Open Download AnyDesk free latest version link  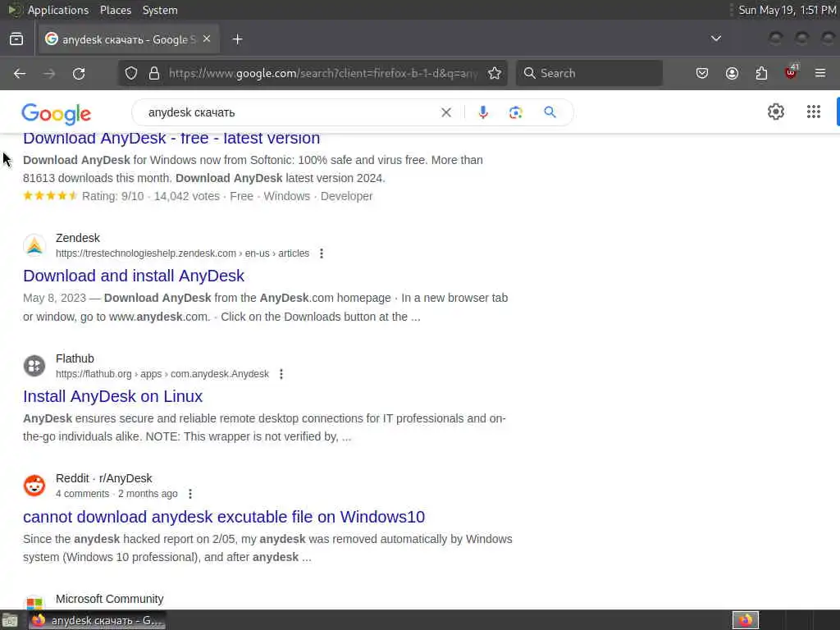(171, 138)
